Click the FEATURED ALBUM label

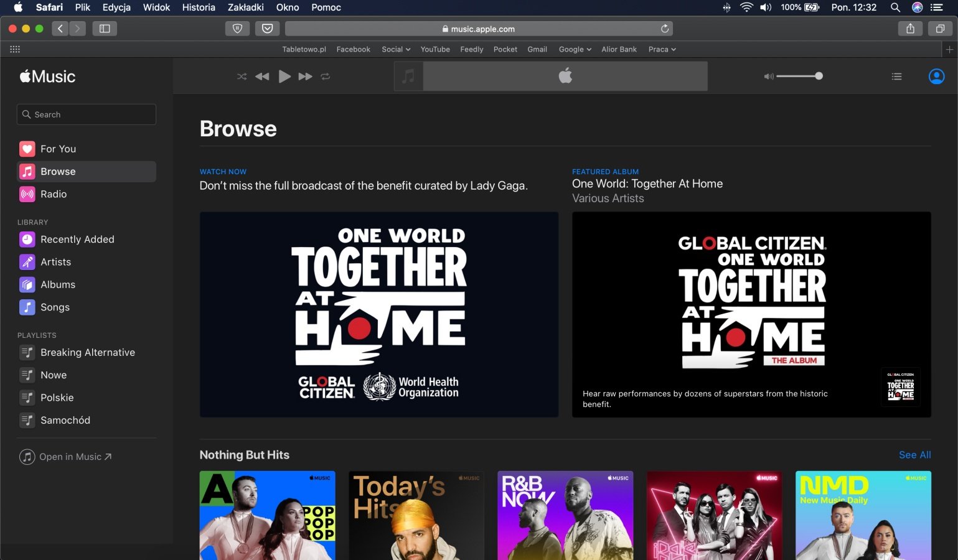point(605,172)
